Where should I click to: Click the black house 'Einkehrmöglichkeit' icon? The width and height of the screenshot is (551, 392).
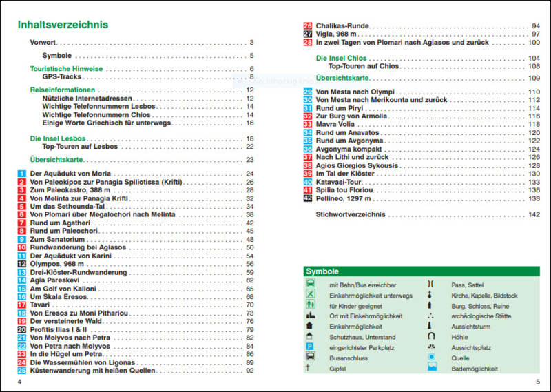[x=309, y=326]
